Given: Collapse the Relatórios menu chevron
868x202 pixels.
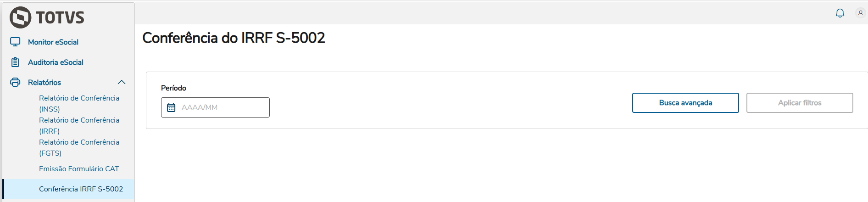Looking at the screenshot, I should (122, 82).
